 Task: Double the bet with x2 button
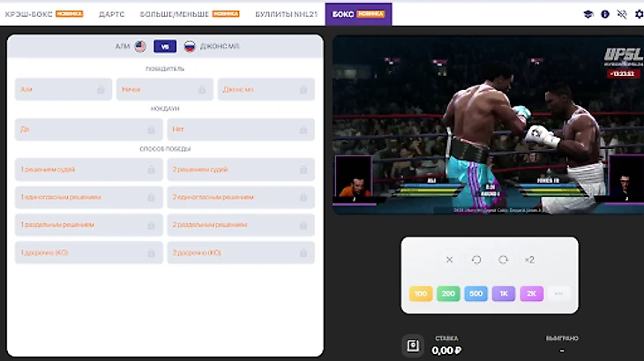tap(529, 259)
